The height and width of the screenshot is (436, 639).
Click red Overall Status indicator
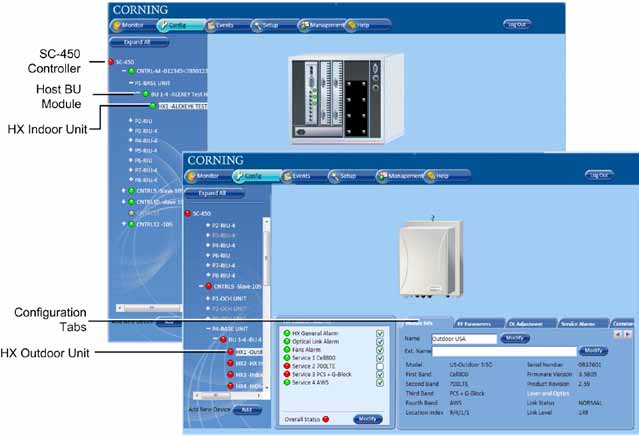point(326,419)
